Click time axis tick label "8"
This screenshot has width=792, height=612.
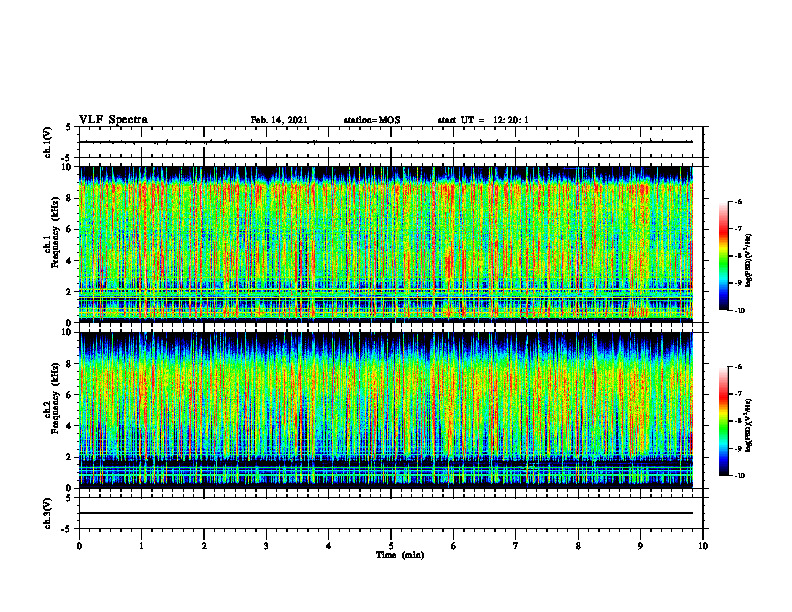pyautogui.click(x=578, y=546)
